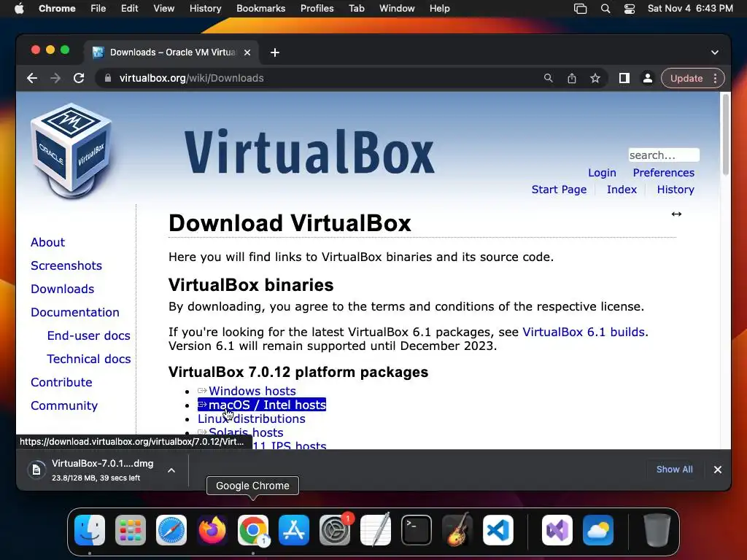Screen dimensions: 747x560
Task: Click the Linux distributions link
Action: click(x=252, y=419)
